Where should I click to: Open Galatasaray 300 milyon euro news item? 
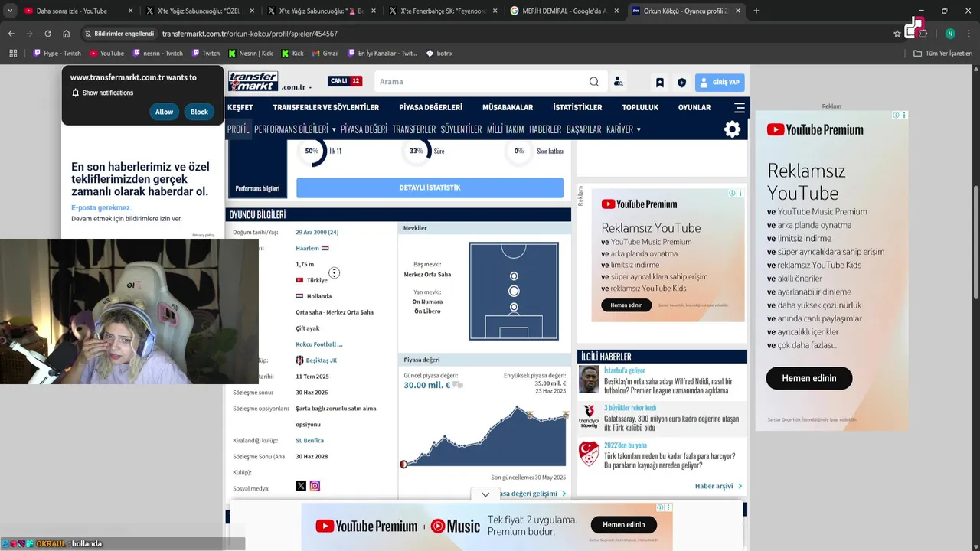coord(671,423)
